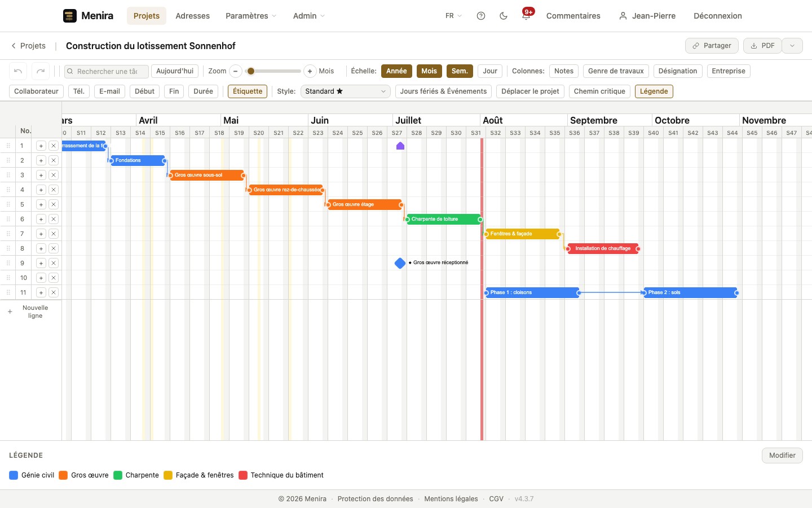Go to the Adresses tab
This screenshot has width=812, height=508.
192,16
